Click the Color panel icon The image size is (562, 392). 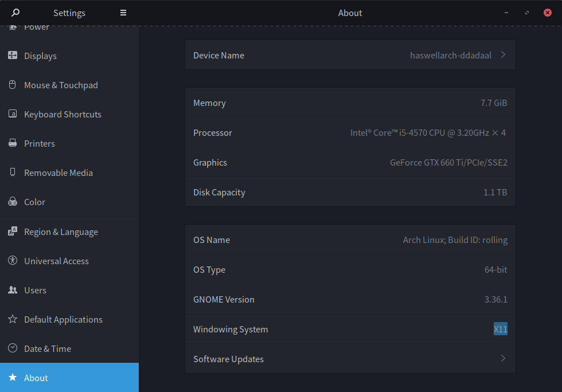click(11, 202)
